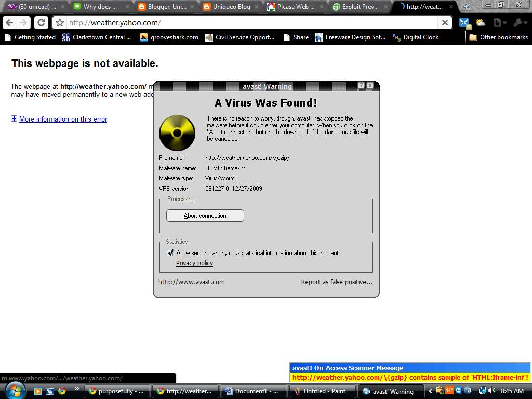Toggle anonymous statistical information checkbox
The image size is (532, 399).
pyautogui.click(x=170, y=253)
